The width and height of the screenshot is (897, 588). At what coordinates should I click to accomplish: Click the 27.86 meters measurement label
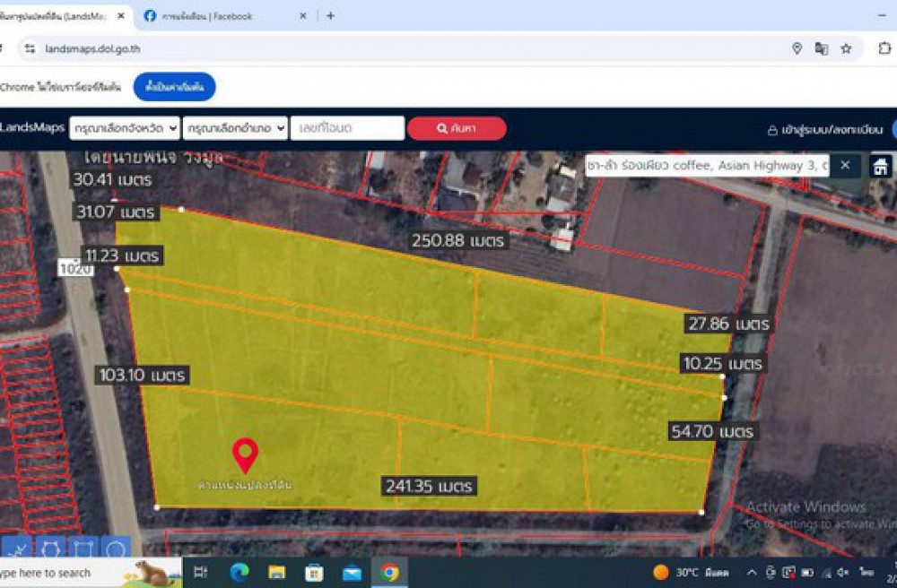pyautogui.click(x=728, y=324)
